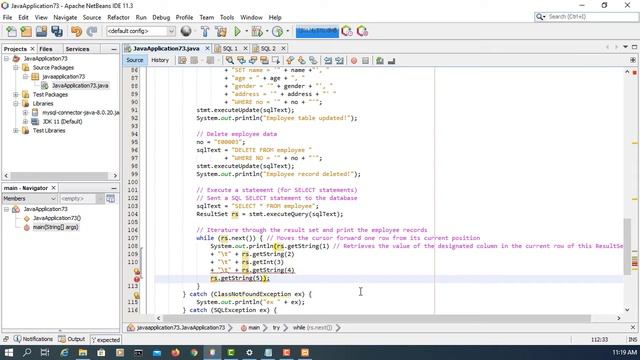Click the last icon at main toolbar's right end
Screen dimensions: 640x360
(362, 31)
